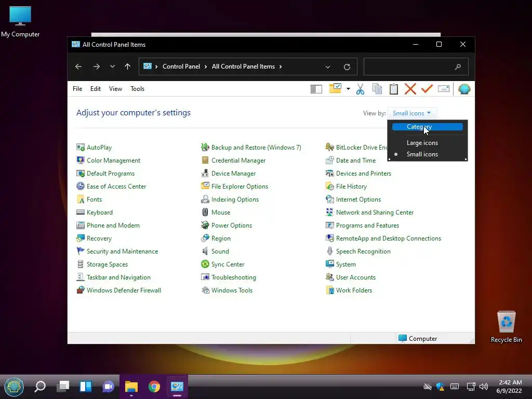Open the Sound speaker icon
The height and width of the screenshot is (399, 532).
click(x=205, y=251)
